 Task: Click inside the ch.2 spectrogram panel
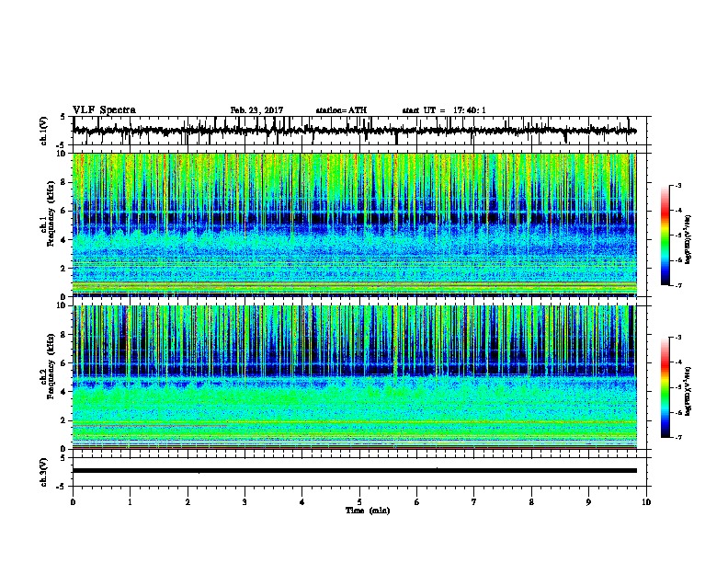354,377
